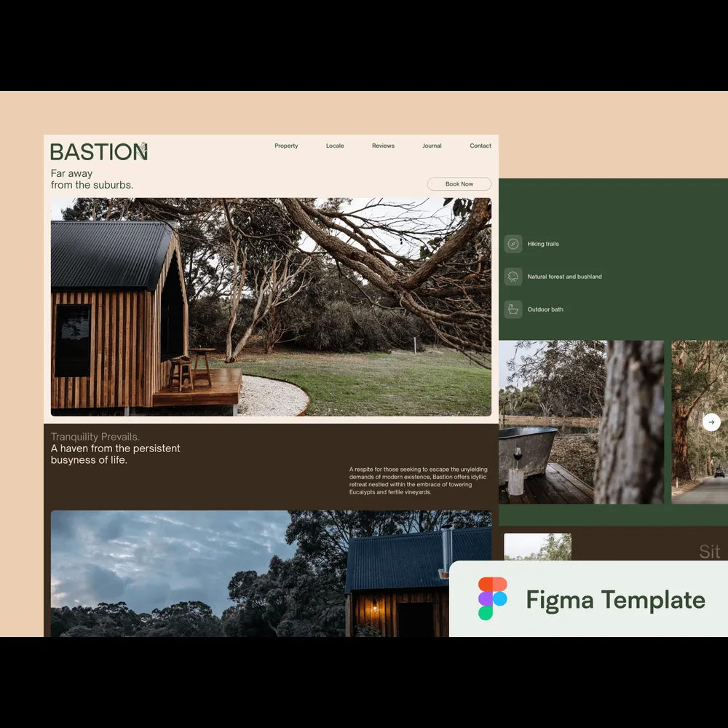Click the Outdoor bath label
This screenshot has width=728, height=728.
[545, 309]
